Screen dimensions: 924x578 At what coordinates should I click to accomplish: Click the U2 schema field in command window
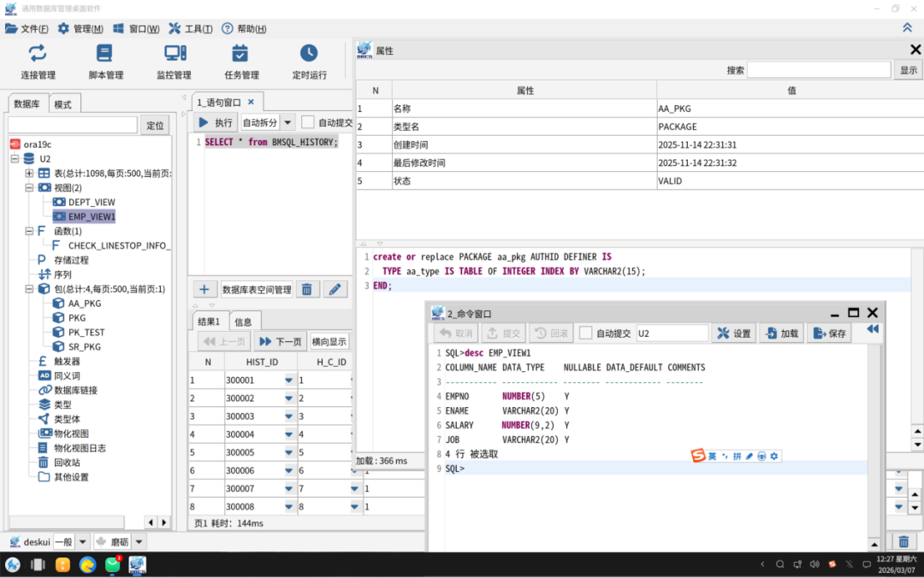672,333
